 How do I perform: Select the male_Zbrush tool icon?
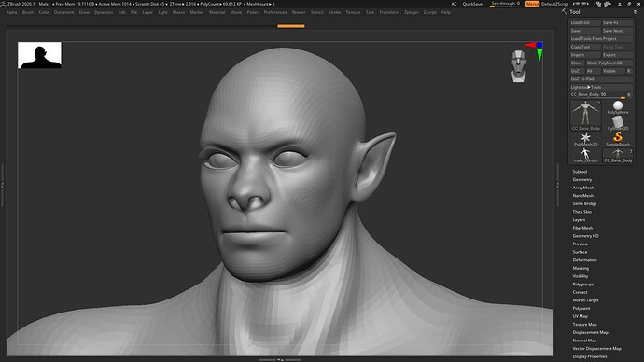pos(585,156)
